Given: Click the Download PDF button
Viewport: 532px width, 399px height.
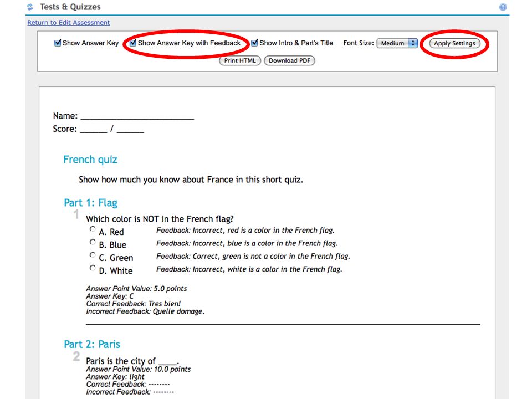Looking at the screenshot, I should (289, 60).
